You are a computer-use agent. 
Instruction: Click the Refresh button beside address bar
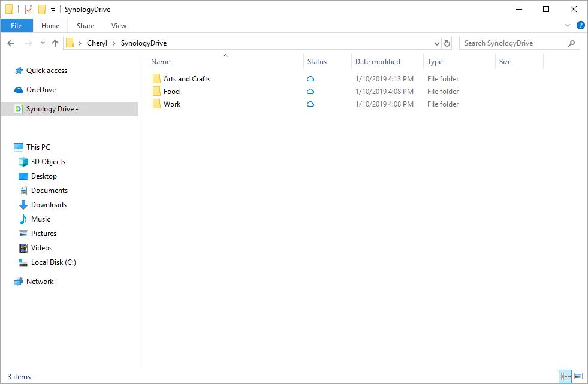click(447, 43)
